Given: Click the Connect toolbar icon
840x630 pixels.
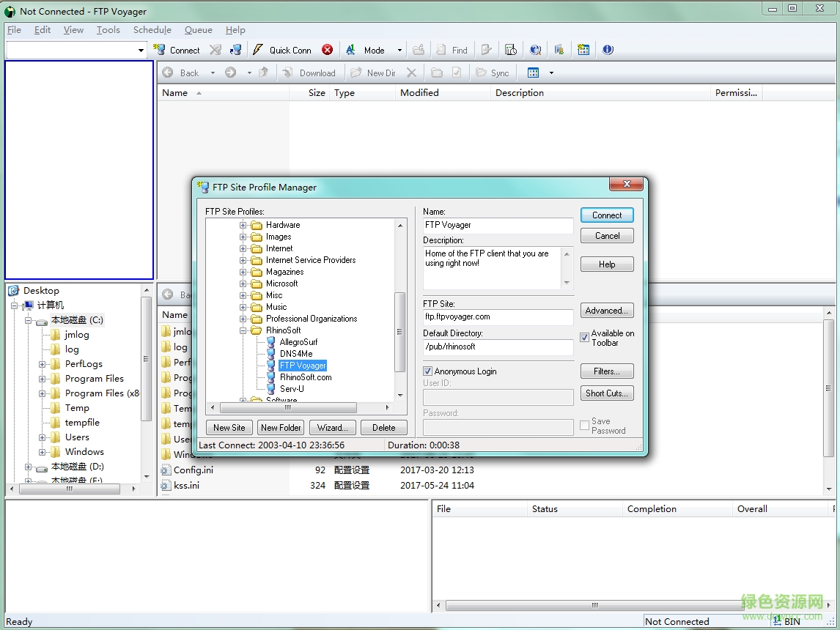Looking at the screenshot, I should [x=160, y=50].
